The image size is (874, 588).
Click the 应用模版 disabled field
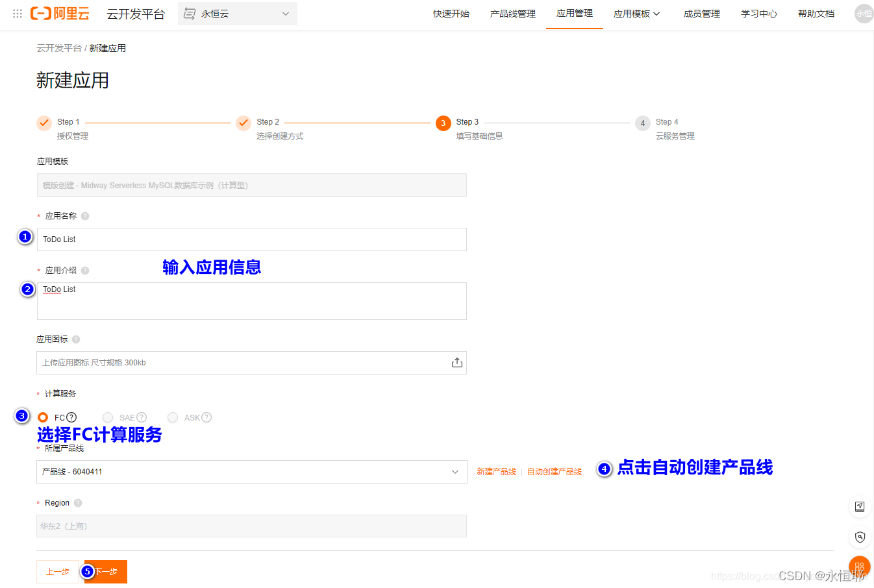251,185
